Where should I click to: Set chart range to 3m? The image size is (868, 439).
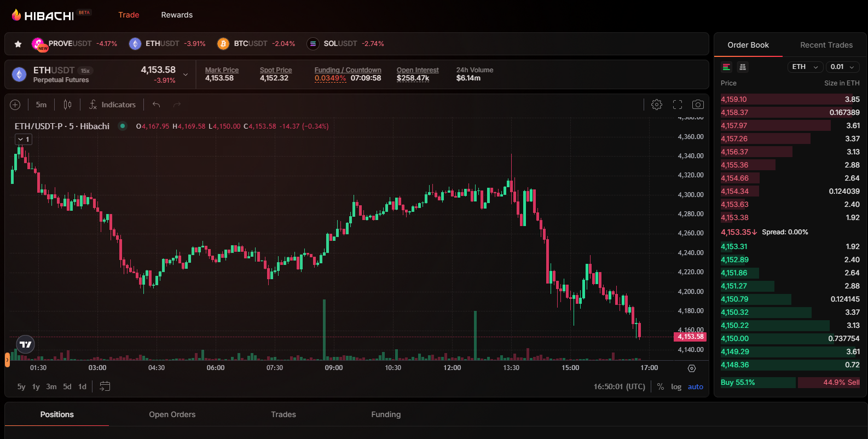[x=51, y=386]
